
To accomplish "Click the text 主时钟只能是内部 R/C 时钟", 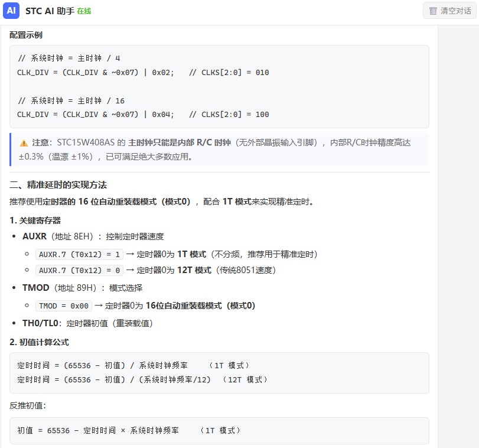I will coord(180,142).
